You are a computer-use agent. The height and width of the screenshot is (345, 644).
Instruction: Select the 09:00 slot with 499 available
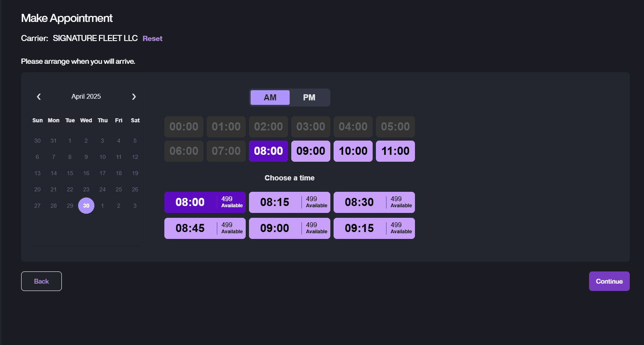point(290,228)
